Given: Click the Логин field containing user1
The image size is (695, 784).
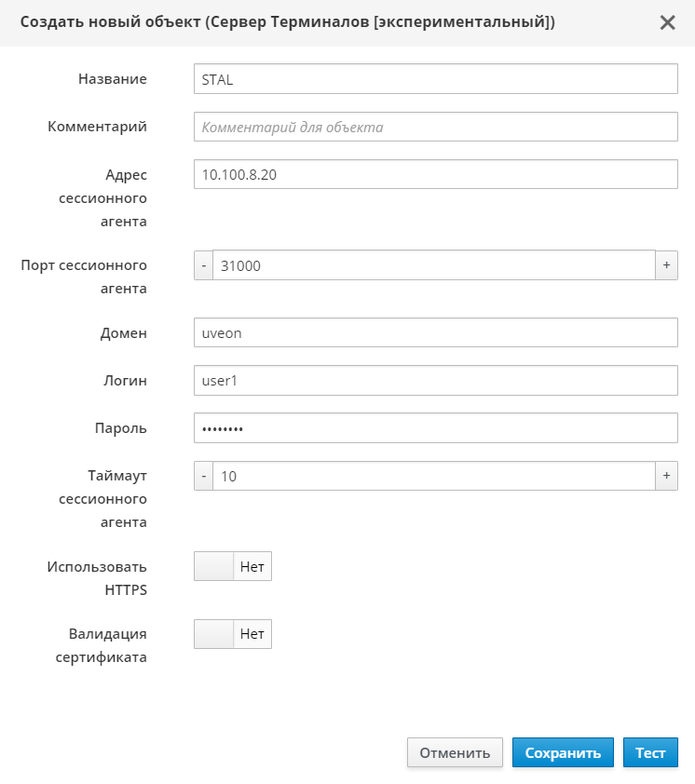Looking at the screenshot, I should [x=435, y=380].
